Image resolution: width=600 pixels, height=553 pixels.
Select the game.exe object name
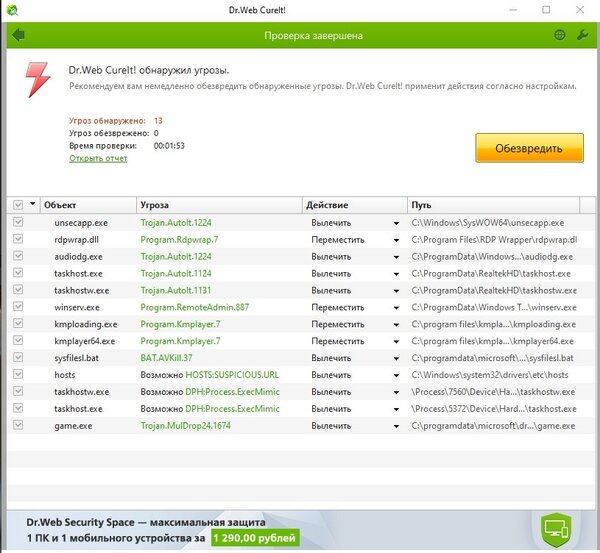73,426
